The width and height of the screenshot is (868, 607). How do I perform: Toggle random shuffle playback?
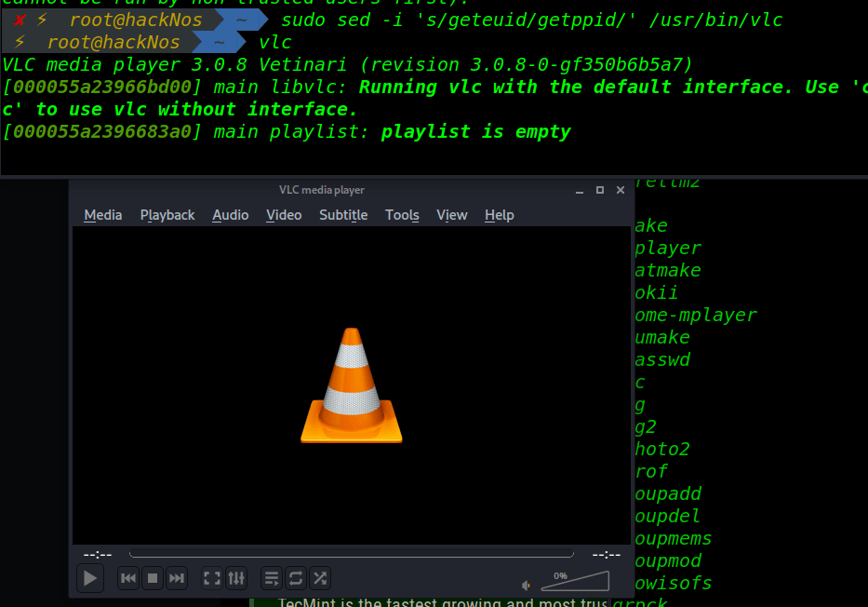[320, 578]
